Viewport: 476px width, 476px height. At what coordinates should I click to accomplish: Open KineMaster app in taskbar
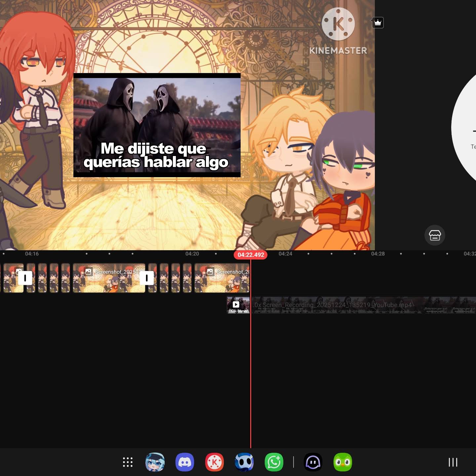click(x=214, y=462)
